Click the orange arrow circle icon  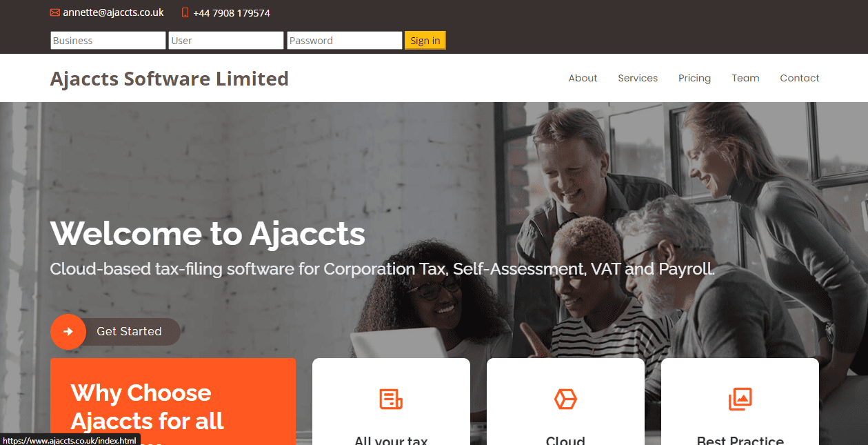tap(68, 332)
